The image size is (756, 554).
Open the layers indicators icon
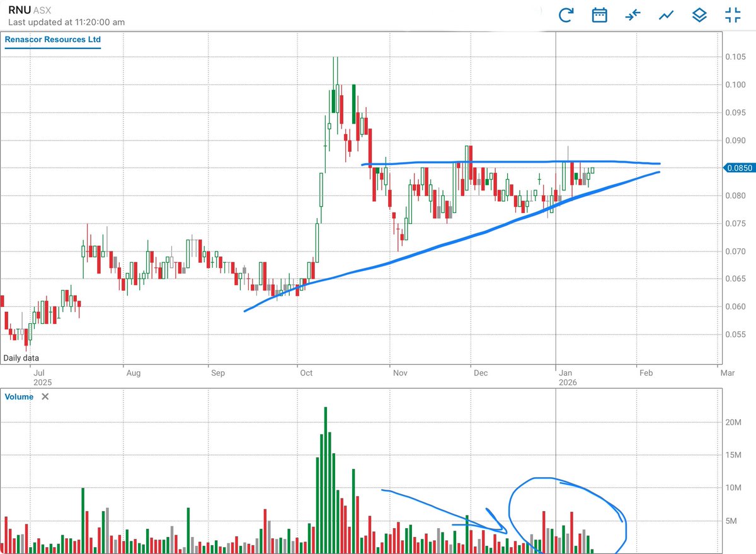[699, 15]
